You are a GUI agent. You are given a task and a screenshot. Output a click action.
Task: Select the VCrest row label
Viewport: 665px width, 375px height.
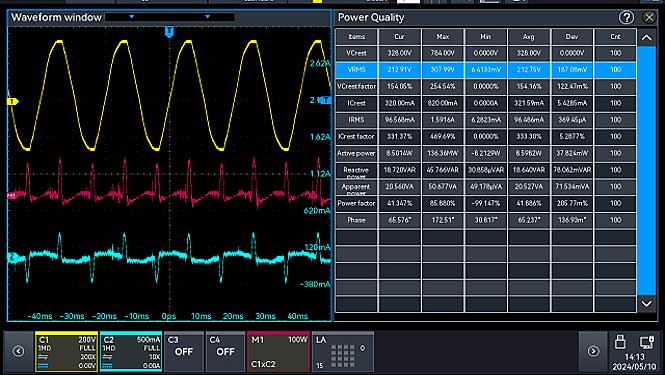(356, 53)
